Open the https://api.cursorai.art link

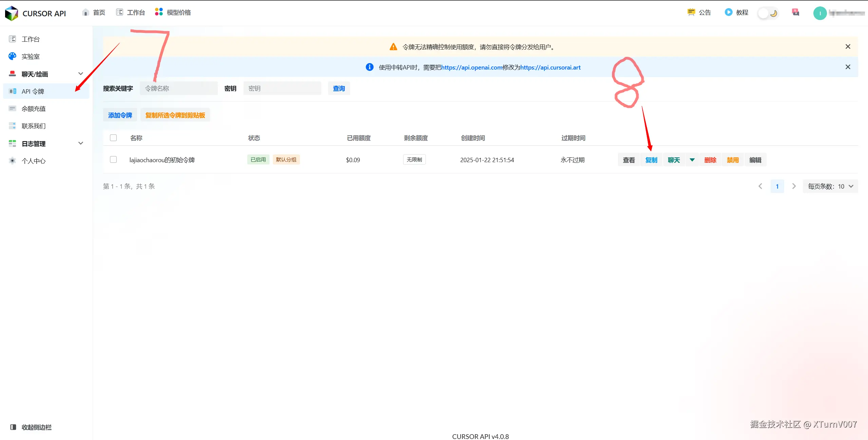click(550, 67)
